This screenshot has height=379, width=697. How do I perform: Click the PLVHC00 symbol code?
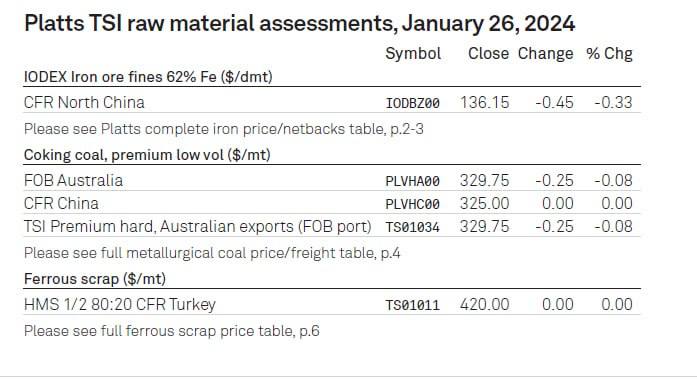pos(413,204)
